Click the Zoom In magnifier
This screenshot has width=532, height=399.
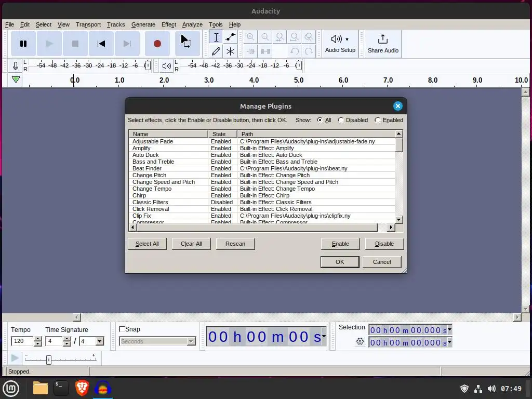(250, 37)
